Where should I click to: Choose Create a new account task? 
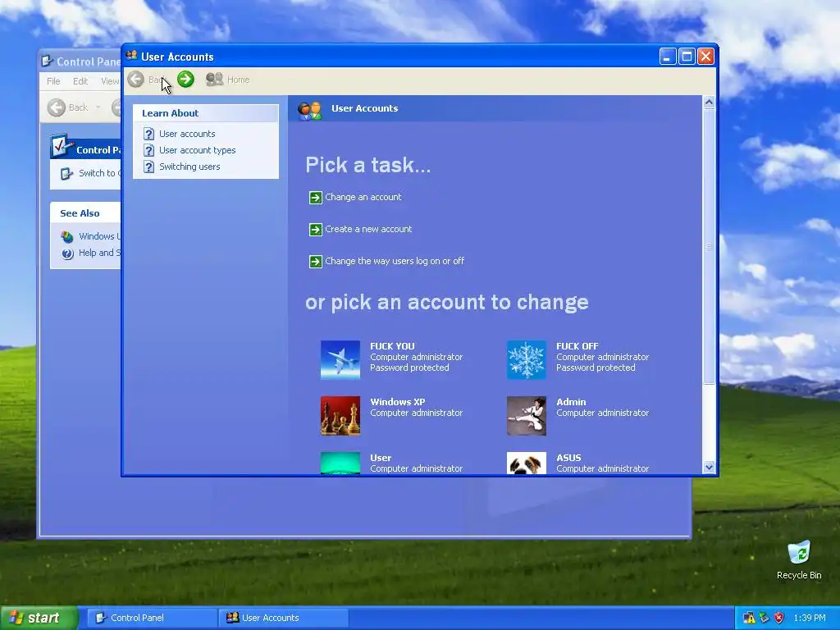(x=368, y=229)
